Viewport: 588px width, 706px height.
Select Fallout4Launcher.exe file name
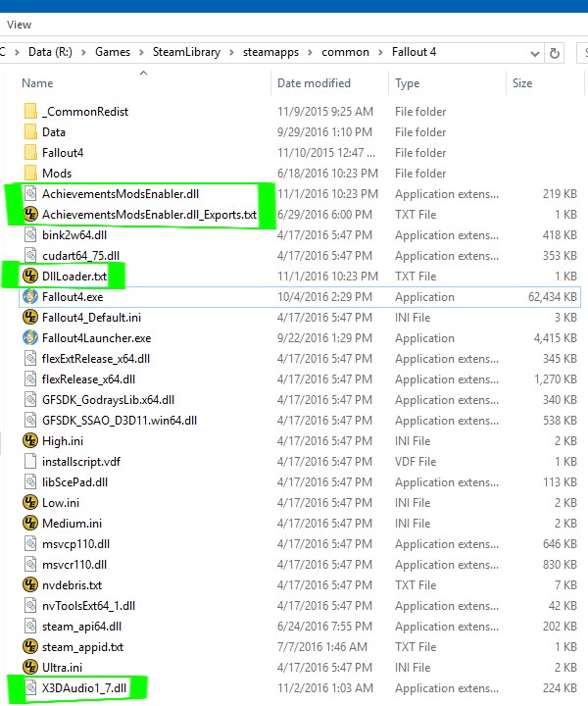(x=96, y=337)
